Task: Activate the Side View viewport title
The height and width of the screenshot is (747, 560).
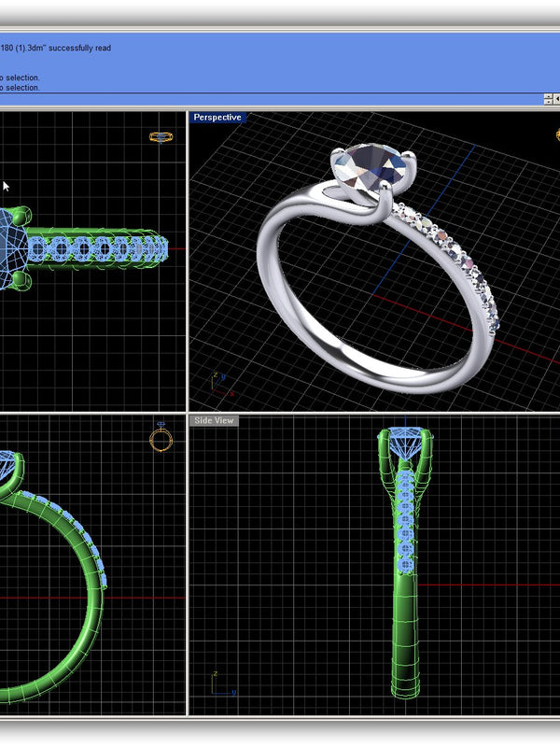Action: pos(214,421)
